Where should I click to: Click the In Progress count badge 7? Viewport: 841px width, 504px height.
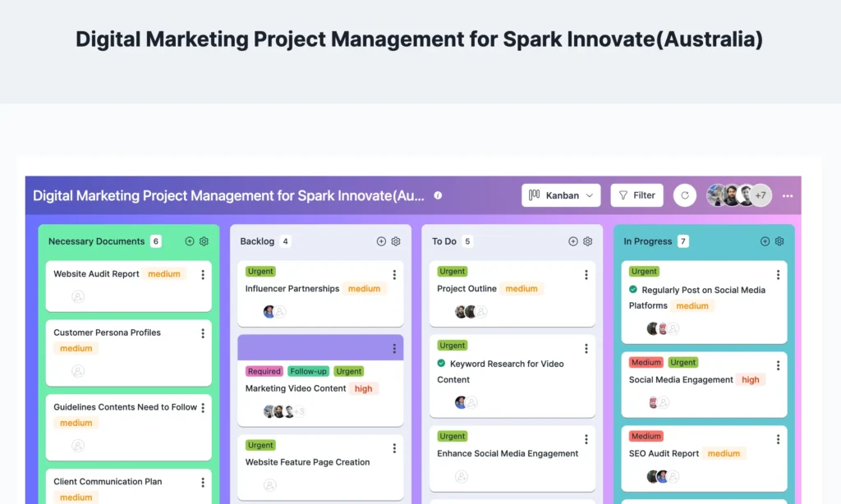tap(682, 241)
